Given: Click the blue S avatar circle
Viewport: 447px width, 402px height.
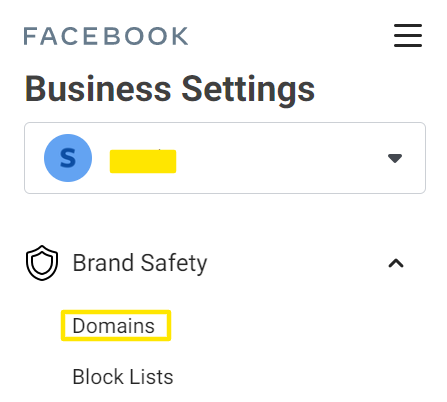Looking at the screenshot, I should pos(68,158).
